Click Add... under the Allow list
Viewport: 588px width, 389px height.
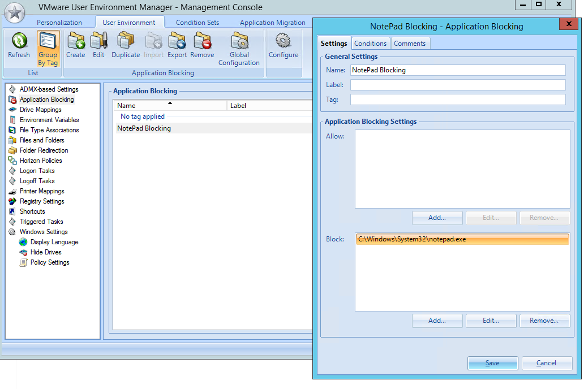[437, 218]
